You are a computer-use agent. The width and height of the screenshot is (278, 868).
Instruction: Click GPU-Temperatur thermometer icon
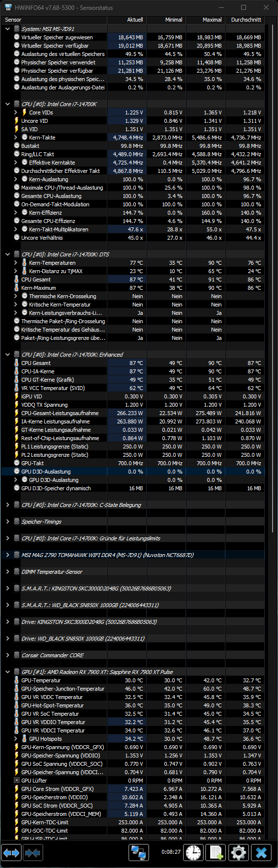tap(17, 680)
